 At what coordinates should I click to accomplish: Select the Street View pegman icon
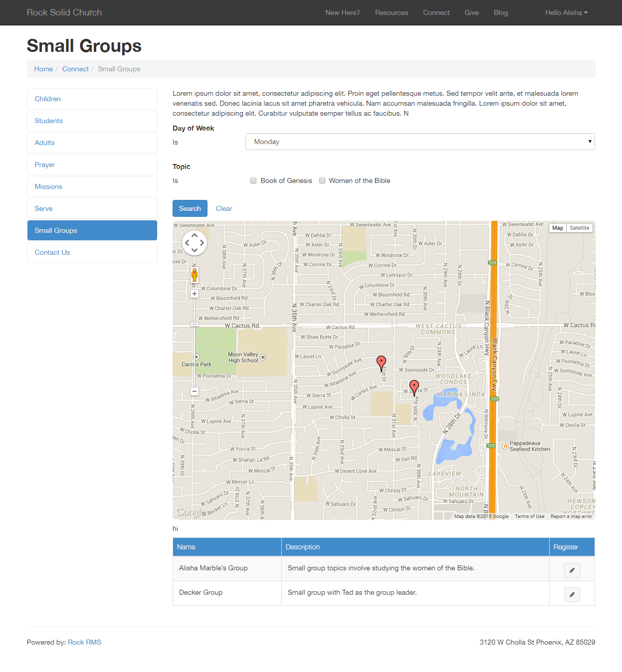tap(195, 275)
